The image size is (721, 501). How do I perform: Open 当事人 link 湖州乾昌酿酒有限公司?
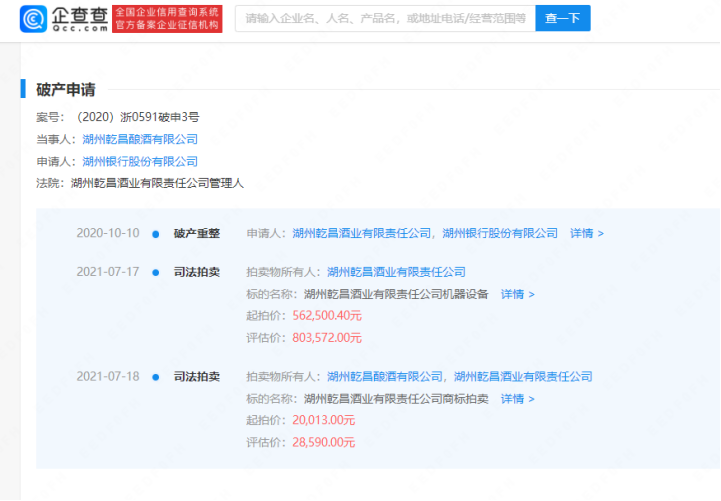point(140,139)
